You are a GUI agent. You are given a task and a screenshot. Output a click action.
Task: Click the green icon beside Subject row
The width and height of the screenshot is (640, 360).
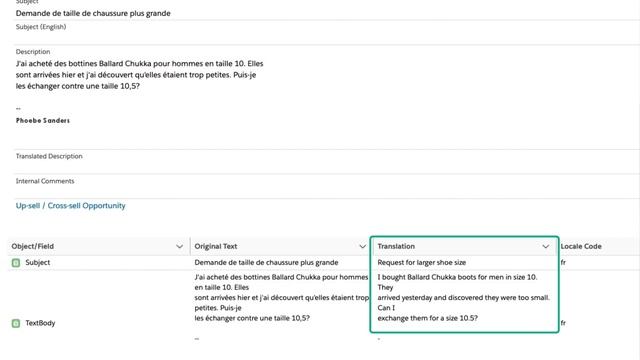(x=16, y=263)
